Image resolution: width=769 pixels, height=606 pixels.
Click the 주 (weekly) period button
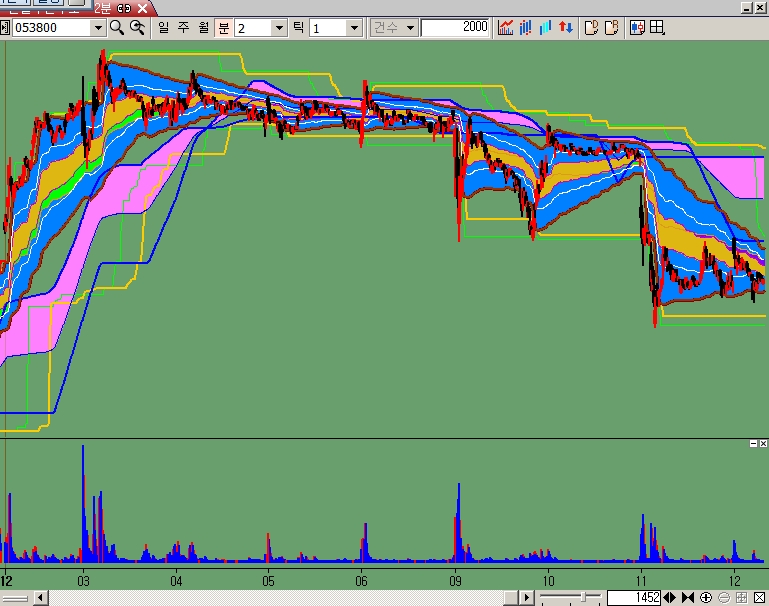tap(184, 28)
